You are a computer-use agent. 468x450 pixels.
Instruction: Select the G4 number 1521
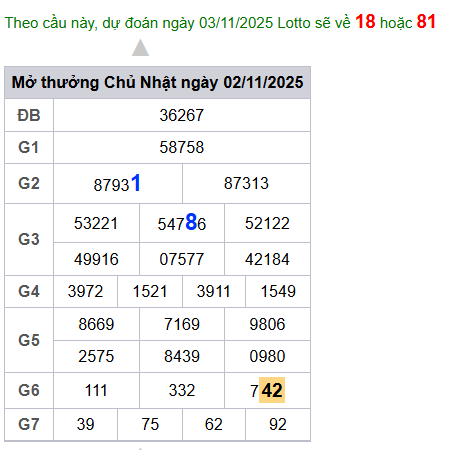[x=150, y=291]
